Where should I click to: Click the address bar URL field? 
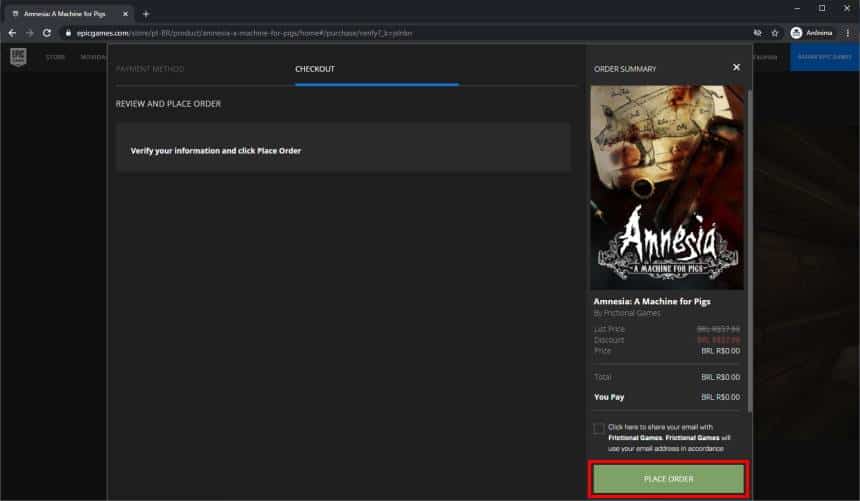(406, 33)
